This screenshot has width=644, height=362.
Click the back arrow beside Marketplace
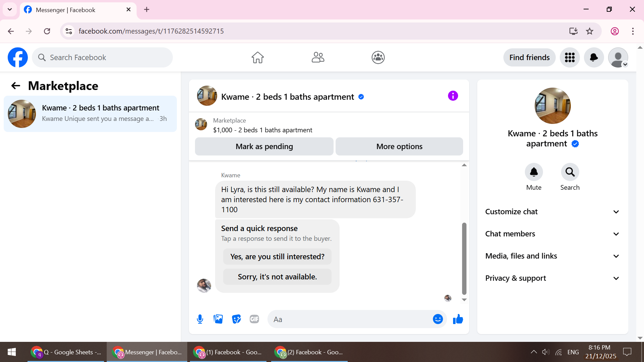[16, 86]
